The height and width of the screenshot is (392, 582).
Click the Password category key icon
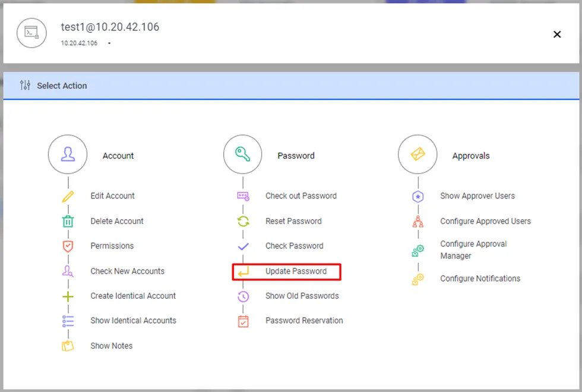(x=243, y=154)
